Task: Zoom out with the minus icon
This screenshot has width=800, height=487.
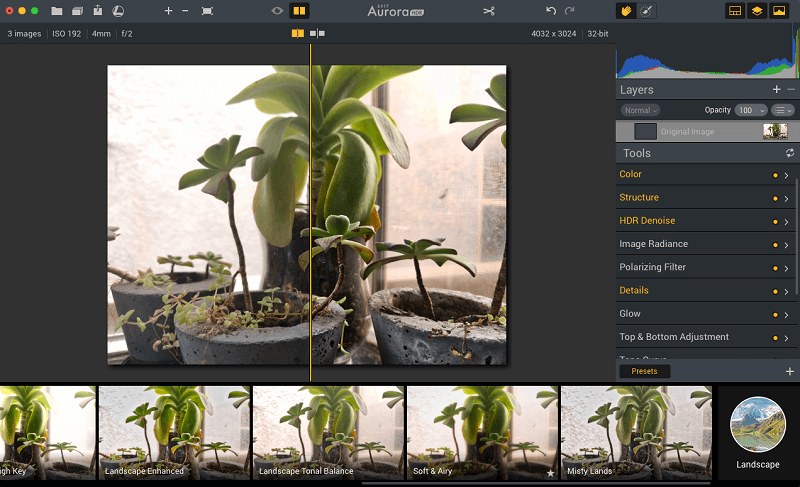Action: (185, 10)
